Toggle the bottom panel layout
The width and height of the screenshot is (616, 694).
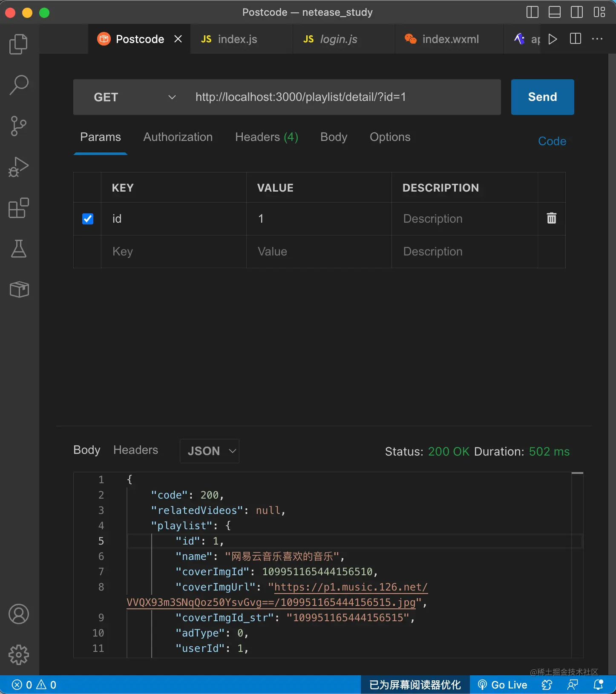(x=555, y=12)
